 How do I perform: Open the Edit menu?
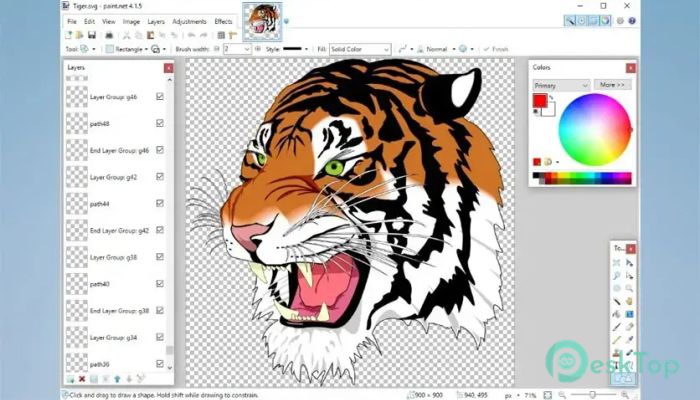coord(89,21)
